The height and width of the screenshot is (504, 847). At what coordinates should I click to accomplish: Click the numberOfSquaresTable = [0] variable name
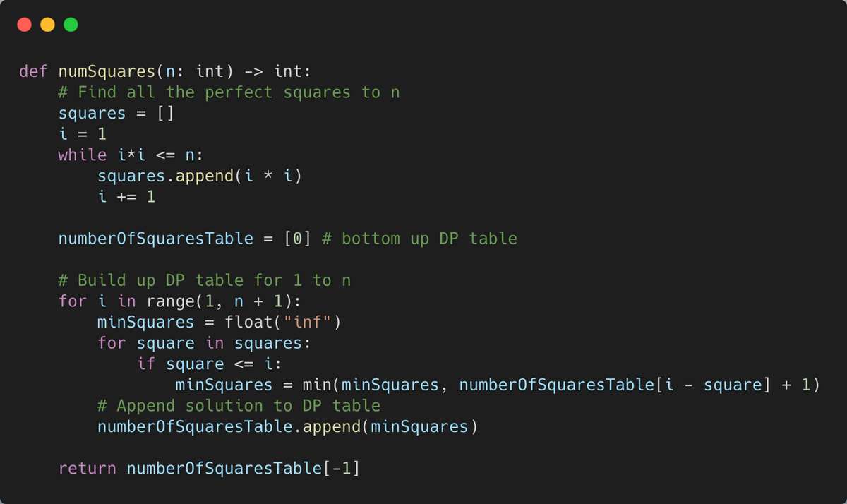[x=155, y=239]
